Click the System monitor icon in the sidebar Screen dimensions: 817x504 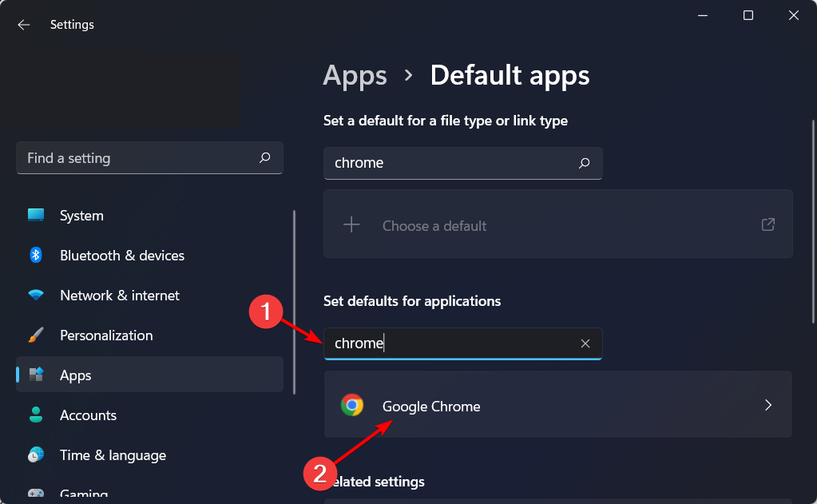pyautogui.click(x=36, y=215)
